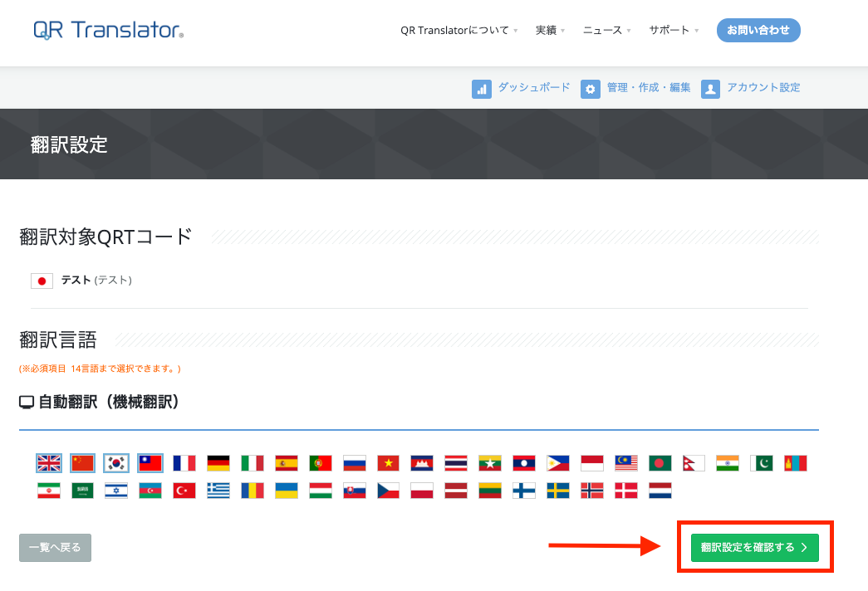
Task: Click the dashboard bar chart icon
Action: (x=482, y=89)
